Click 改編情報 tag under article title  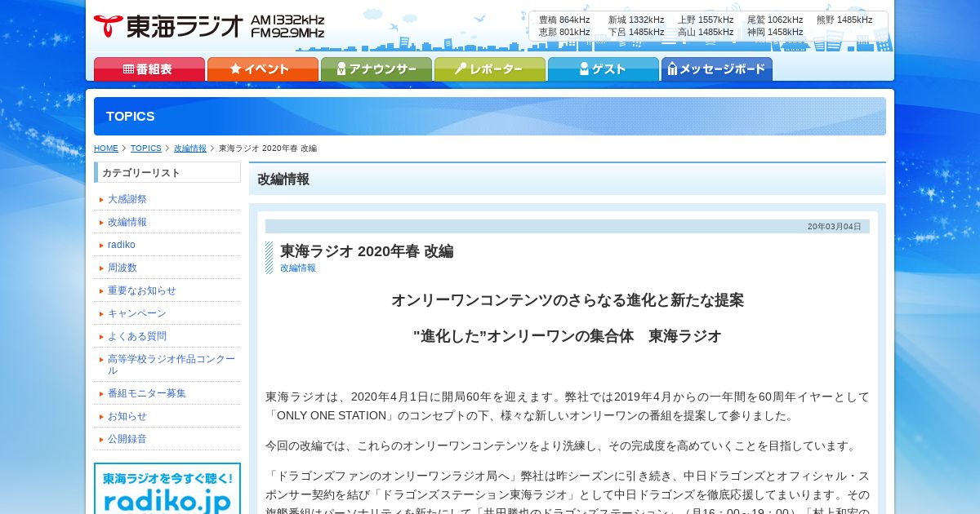tap(298, 268)
